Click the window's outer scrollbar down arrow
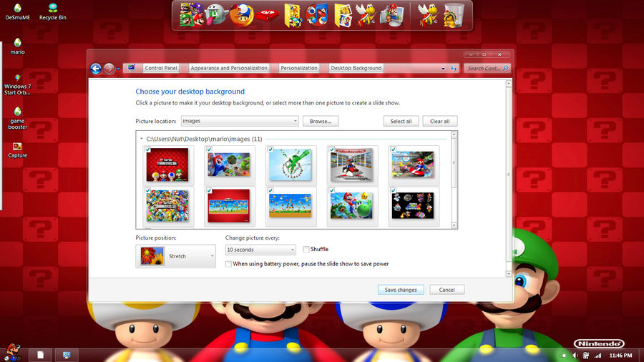This screenshot has width=644, height=362. (x=509, y=274)
